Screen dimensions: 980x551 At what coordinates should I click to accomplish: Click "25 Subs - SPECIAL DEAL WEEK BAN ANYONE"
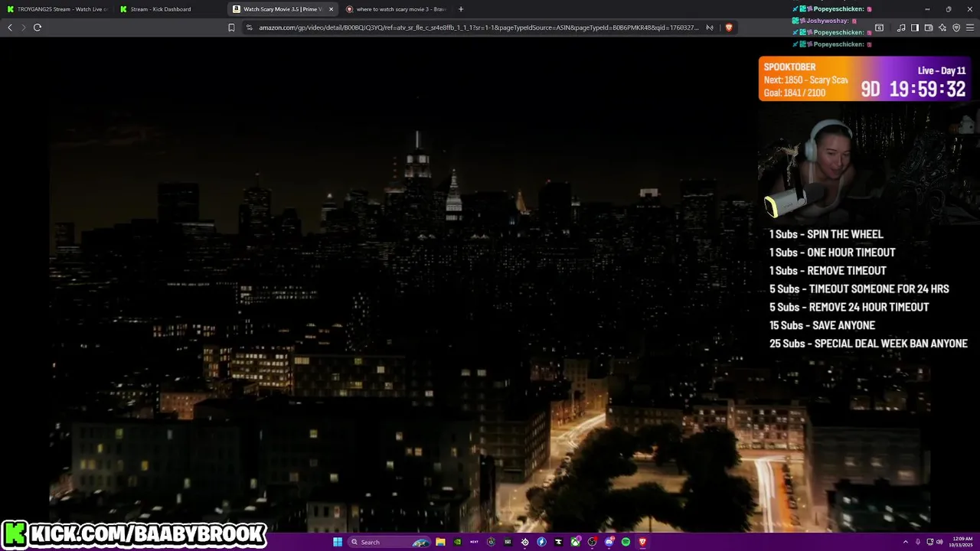click(x=868, y=344)
